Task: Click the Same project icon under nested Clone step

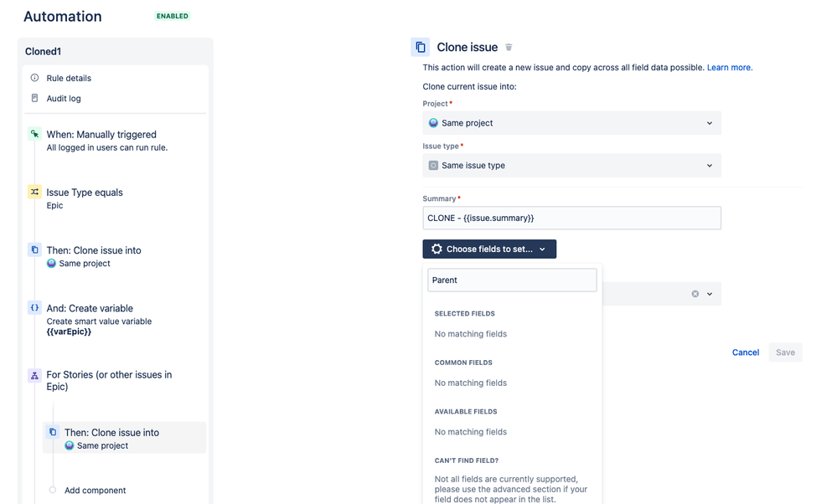Action: [70, 446]
